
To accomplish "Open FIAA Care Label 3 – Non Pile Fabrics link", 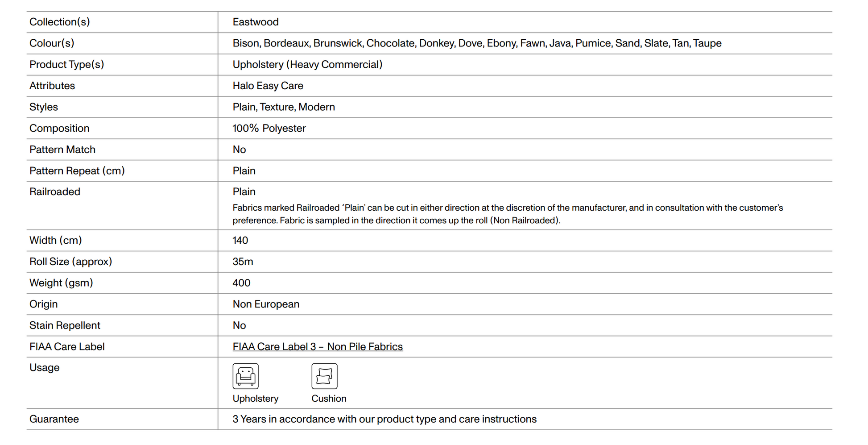I will click(318, 347).
